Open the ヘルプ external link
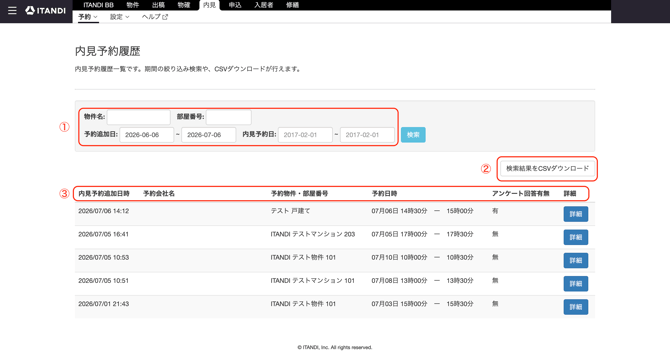Image resolution: width=670 pixels, height=363 pixels. point(155,17)
